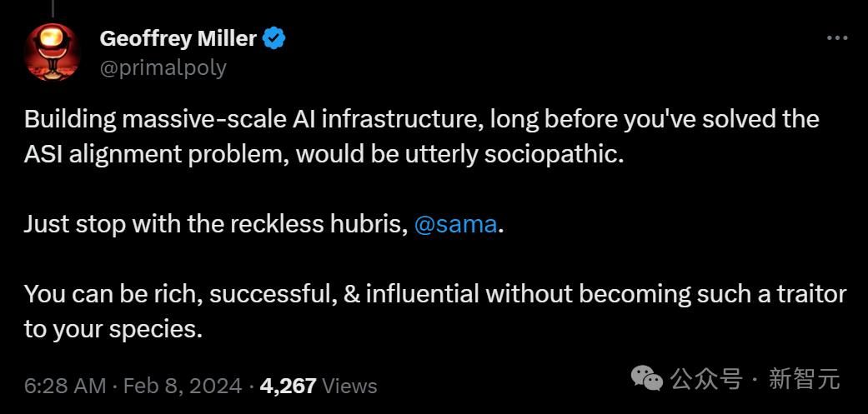This screenshot has height=414, width=868.
Task: Open Geoffrey Miller's profile picture
Action: point(53,52)
